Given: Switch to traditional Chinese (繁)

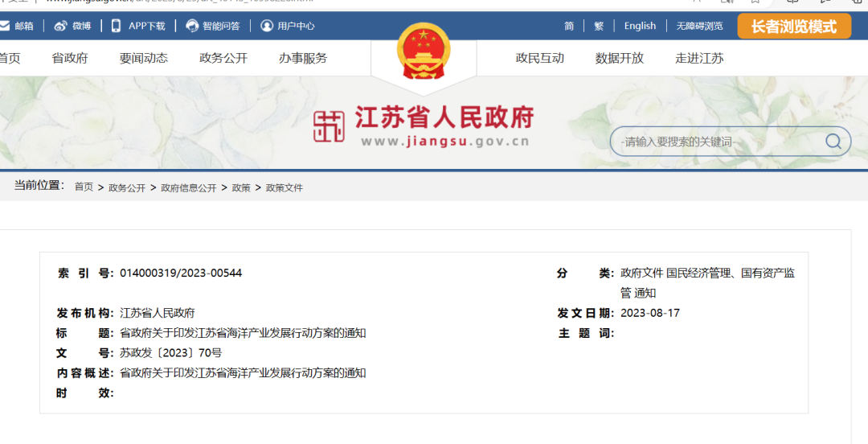Looking at the screenshot, I should 599,26.
